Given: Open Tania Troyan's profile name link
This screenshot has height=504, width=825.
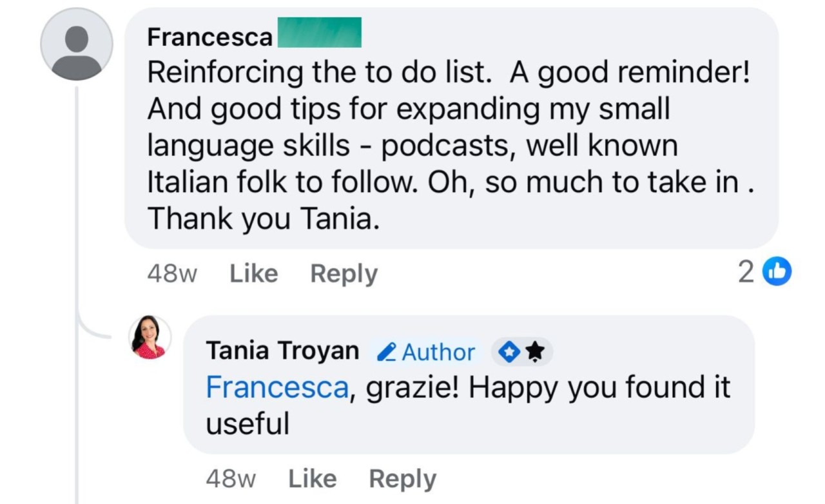Looking at the screenshot, I should coord(282,351).
